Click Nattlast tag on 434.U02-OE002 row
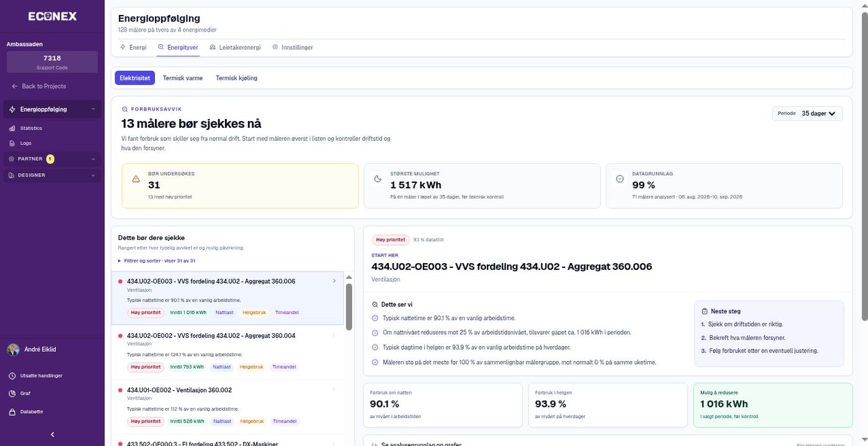Screen dimensions: 868x446 coord(222,367)
